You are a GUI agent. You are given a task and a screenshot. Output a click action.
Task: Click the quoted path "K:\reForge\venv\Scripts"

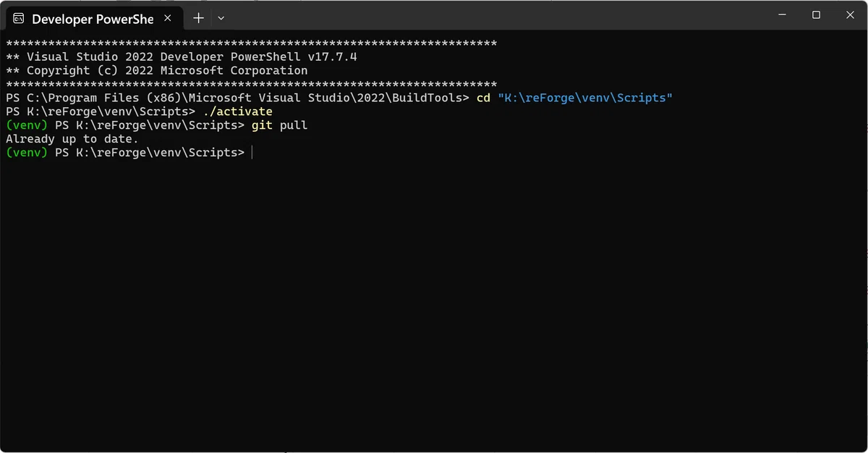pos(585,98)
